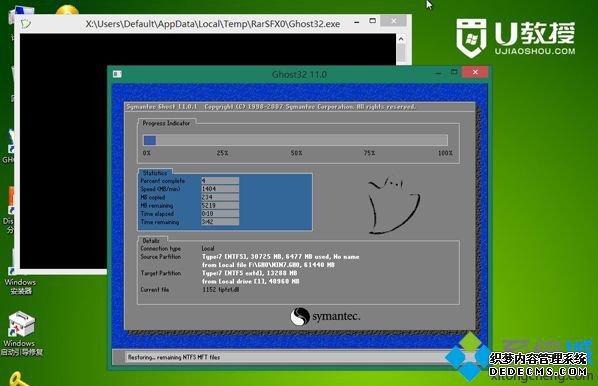Viewport: 598px width, 386px height.
Task: Click the Symantec logo in Ghost
Action: (x=325, y=316)
